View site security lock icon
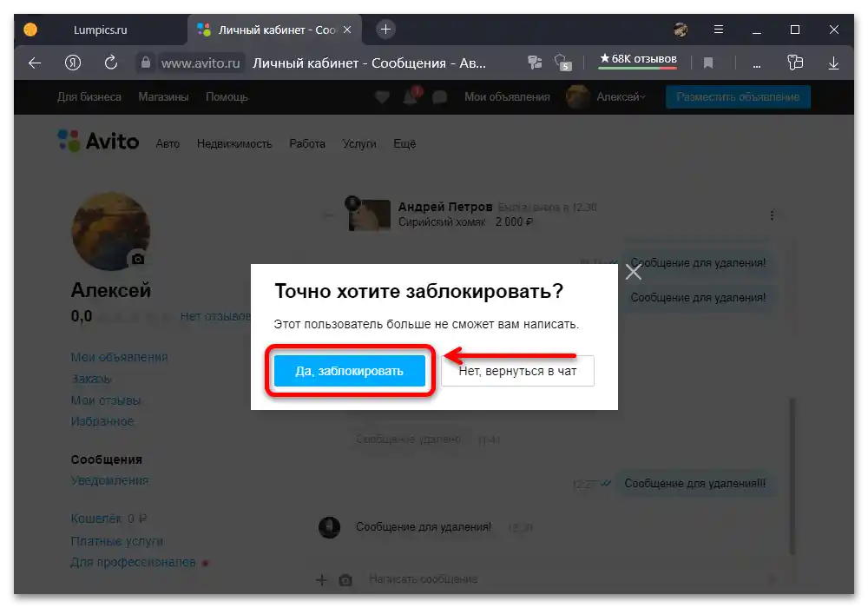The width and height of the screenshot is (868, 608). click(145, 63)
